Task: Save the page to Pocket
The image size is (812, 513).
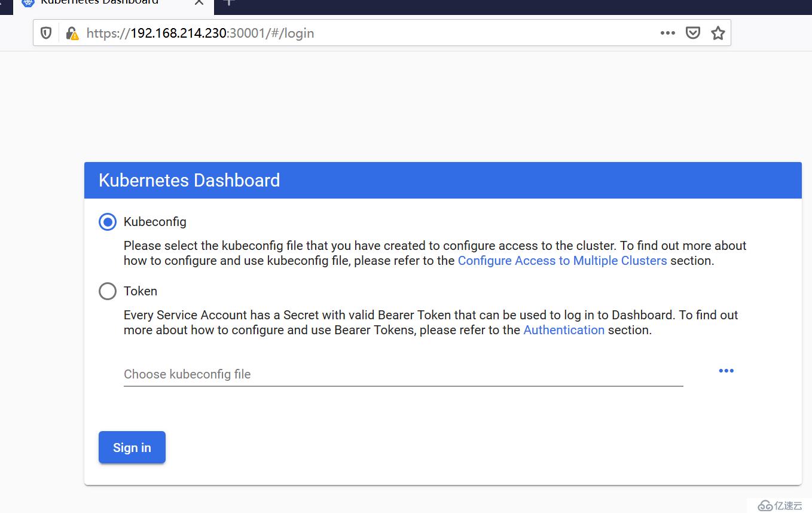Action: (x=693, y=33)
